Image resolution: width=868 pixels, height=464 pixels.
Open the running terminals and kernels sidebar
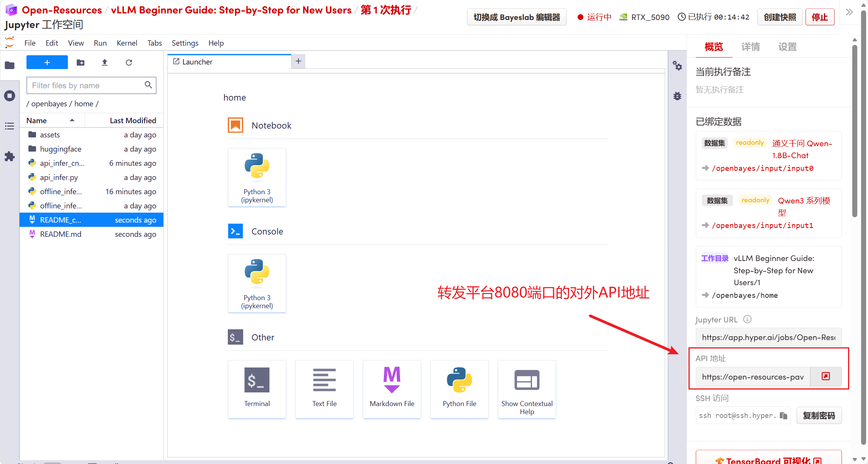tap(10, 96)
